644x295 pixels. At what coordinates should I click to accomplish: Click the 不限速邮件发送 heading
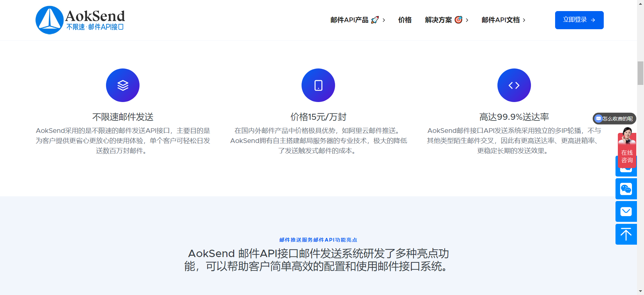[123, 117]
